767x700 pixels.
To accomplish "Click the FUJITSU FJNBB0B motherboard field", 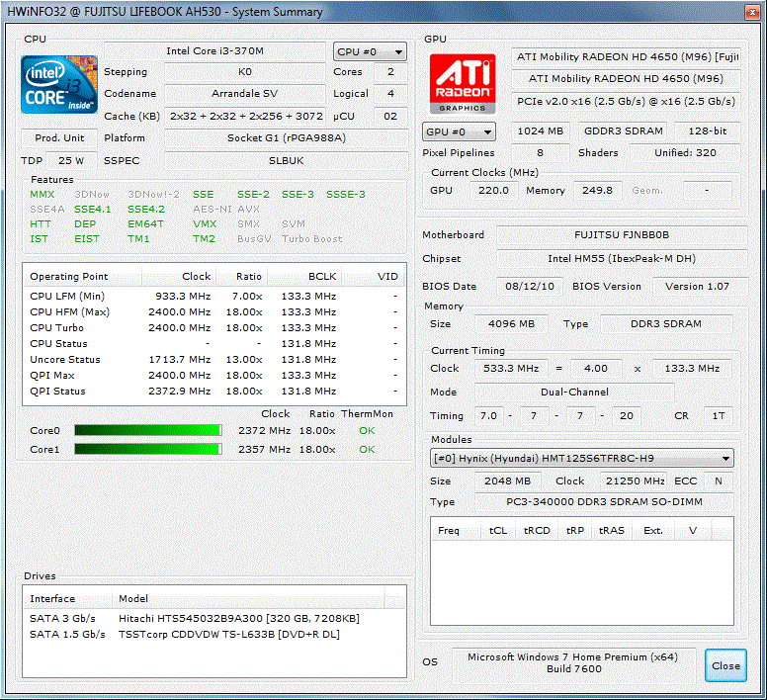I will pyautogui.click(x=622, y=234).
